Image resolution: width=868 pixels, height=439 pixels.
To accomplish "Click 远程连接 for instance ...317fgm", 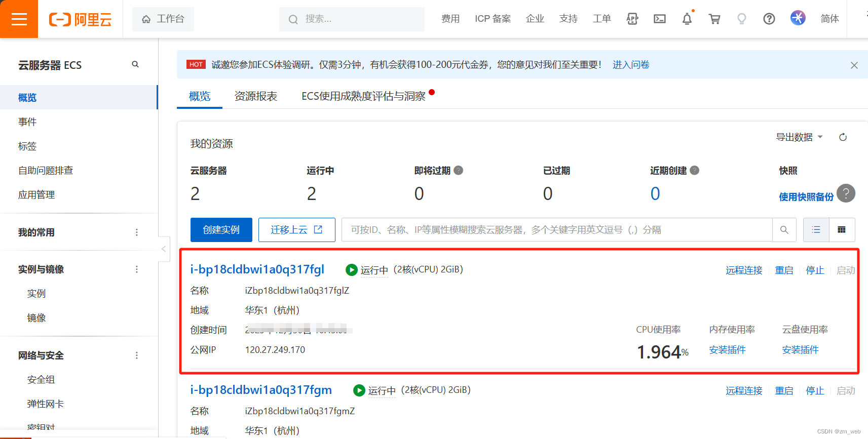I will [x=744, y=391].
